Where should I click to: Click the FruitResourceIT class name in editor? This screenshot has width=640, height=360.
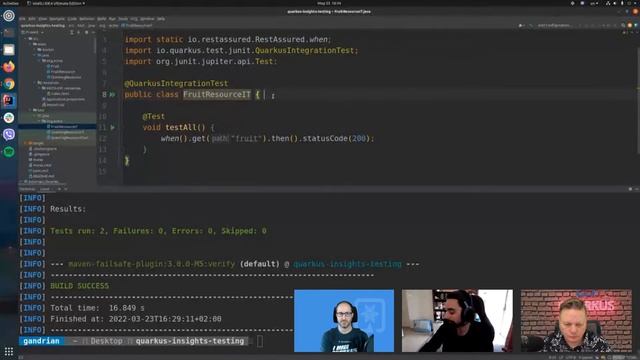(x=217, y=95)
